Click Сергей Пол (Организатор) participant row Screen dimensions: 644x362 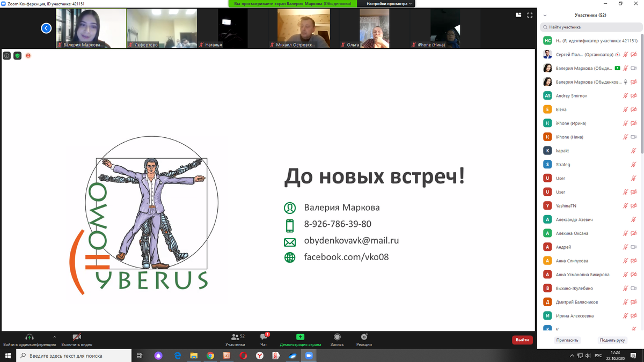click(x=590, y=54)
